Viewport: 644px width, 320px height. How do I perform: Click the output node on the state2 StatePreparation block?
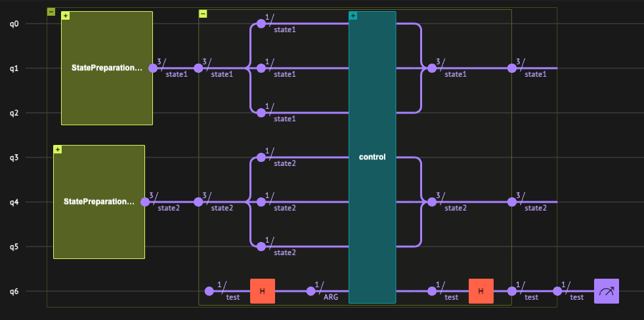click(145, 202)
